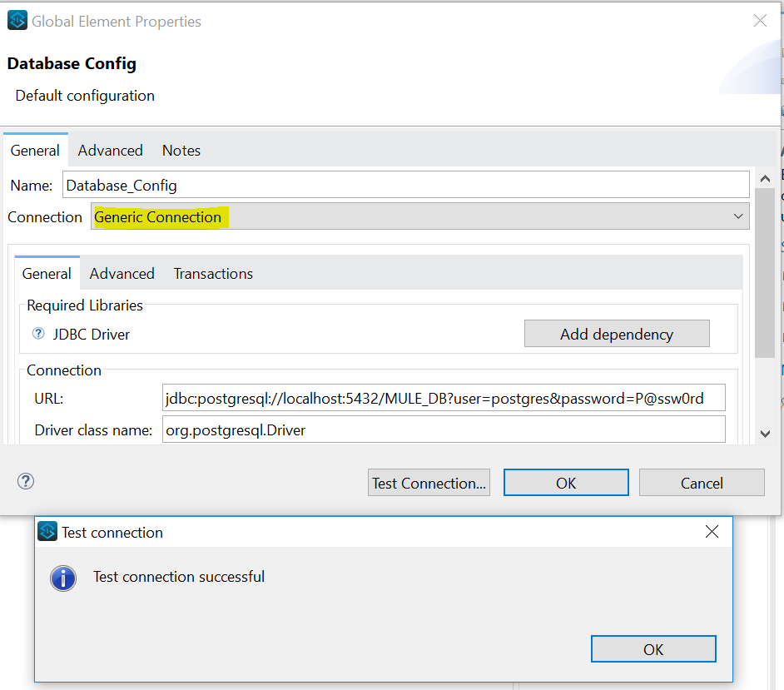Click the JDBC URL input field
The width and height of the screenshot is (784, 690).
(x=444, y=399)
